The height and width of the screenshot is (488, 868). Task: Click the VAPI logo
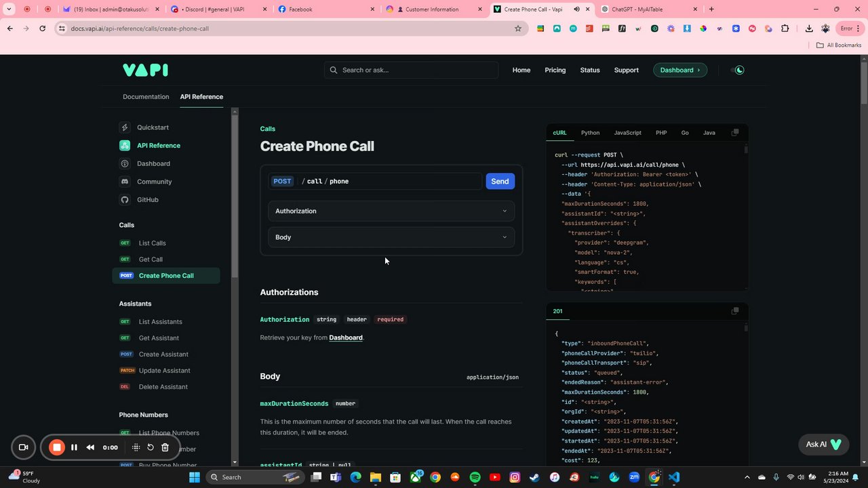145,70
